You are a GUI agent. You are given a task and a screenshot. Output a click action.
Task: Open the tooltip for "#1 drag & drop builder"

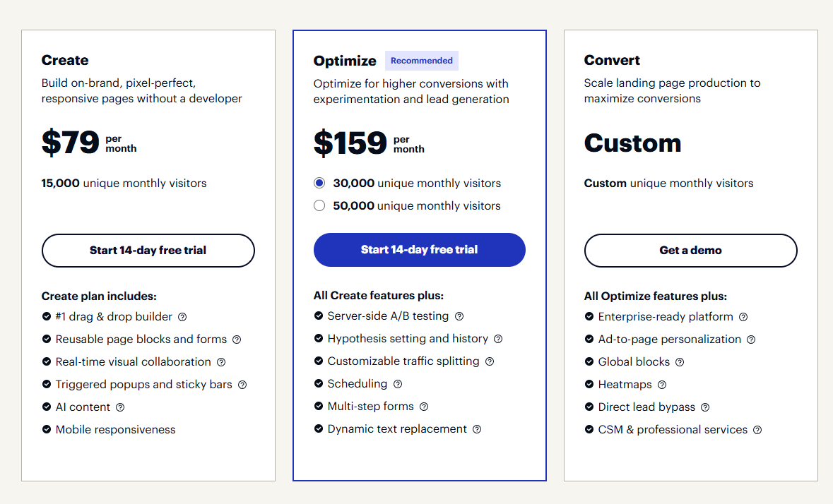coord(182,316)
